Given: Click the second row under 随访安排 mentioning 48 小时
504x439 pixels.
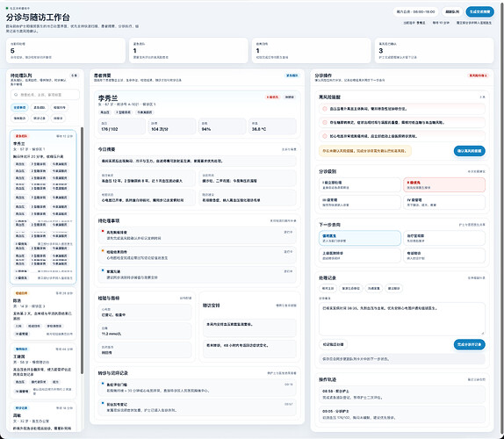Looking at the screenshot, I should click(x=249, y=349).
